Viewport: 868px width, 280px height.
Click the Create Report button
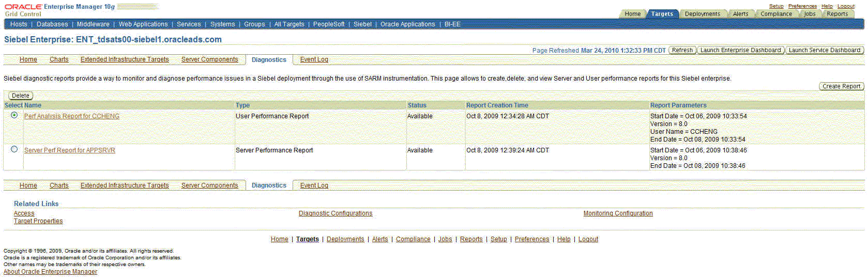click(841, 86)
